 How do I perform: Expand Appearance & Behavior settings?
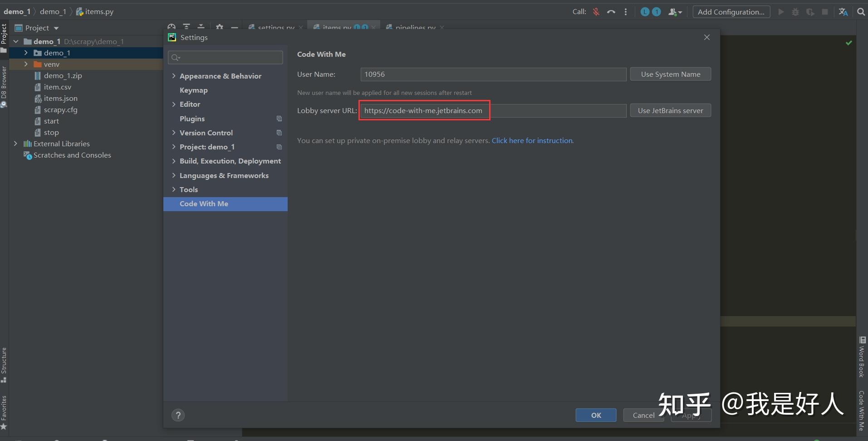(x=174, y=76)
